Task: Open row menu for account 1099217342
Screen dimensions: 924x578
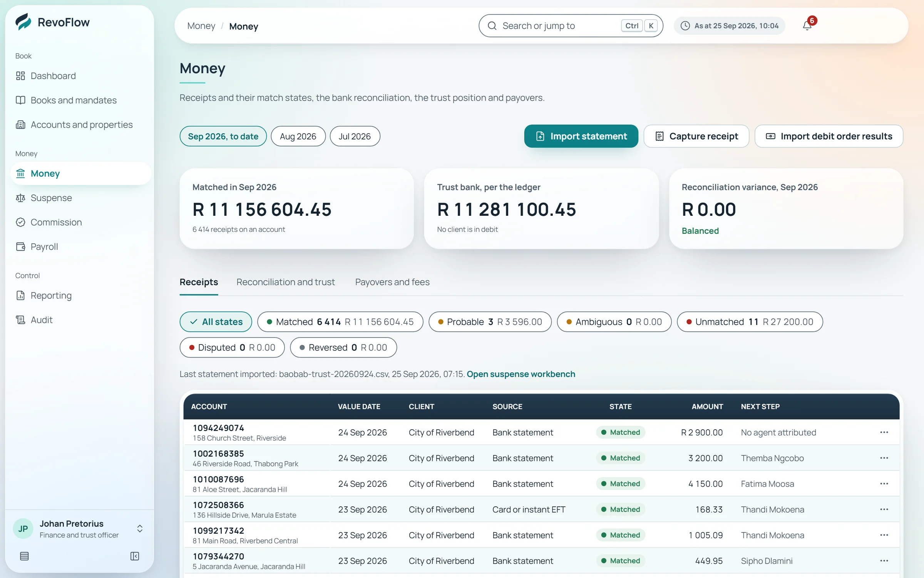Action: point(884,535)
